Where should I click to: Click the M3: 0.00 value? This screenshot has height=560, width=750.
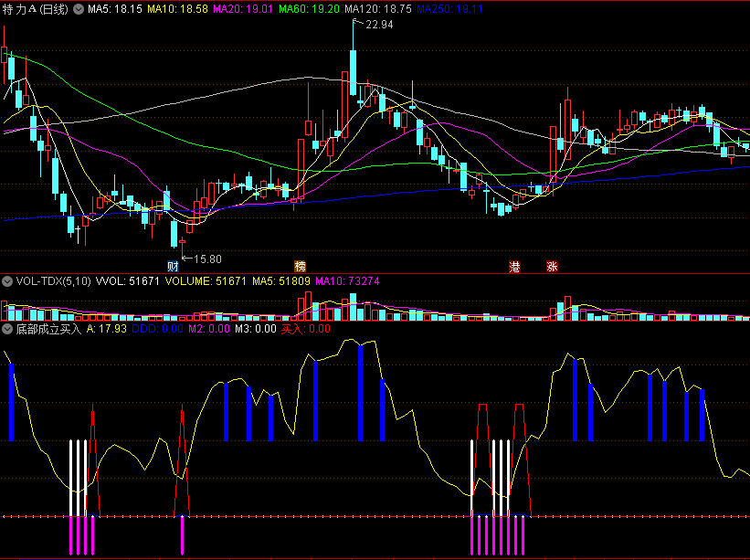256,329
